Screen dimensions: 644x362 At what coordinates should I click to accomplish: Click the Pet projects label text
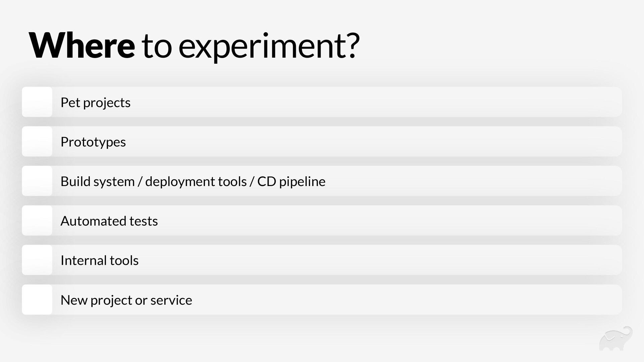95,103
